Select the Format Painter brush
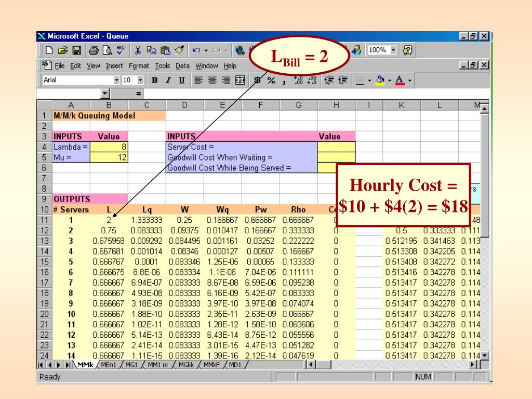Screen dimensions: 532x399 [x=179, y=50]
